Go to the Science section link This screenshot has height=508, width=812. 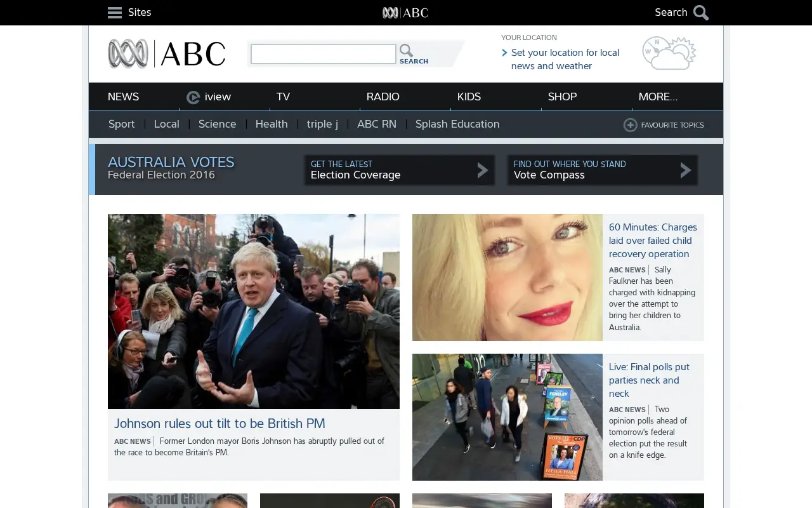point(217,124)
